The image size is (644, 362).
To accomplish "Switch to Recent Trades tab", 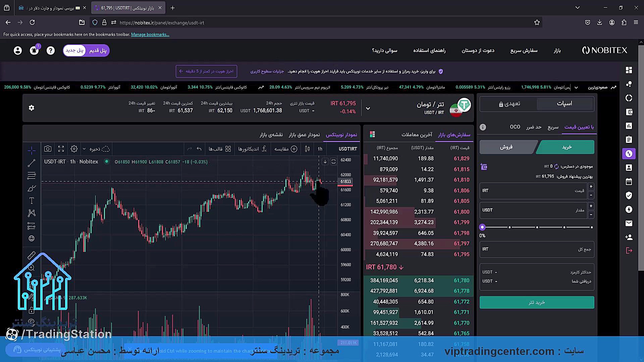I will tap(417, 134).
